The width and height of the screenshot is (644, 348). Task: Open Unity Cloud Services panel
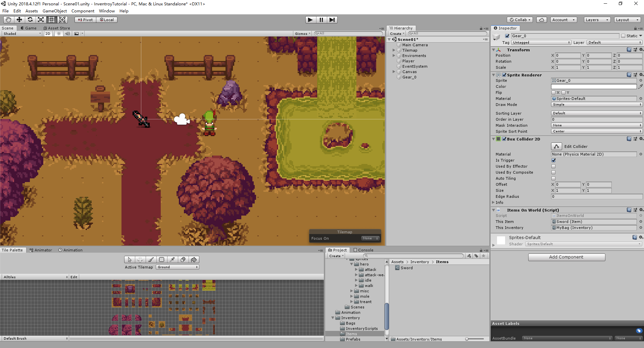click(541, 19)
